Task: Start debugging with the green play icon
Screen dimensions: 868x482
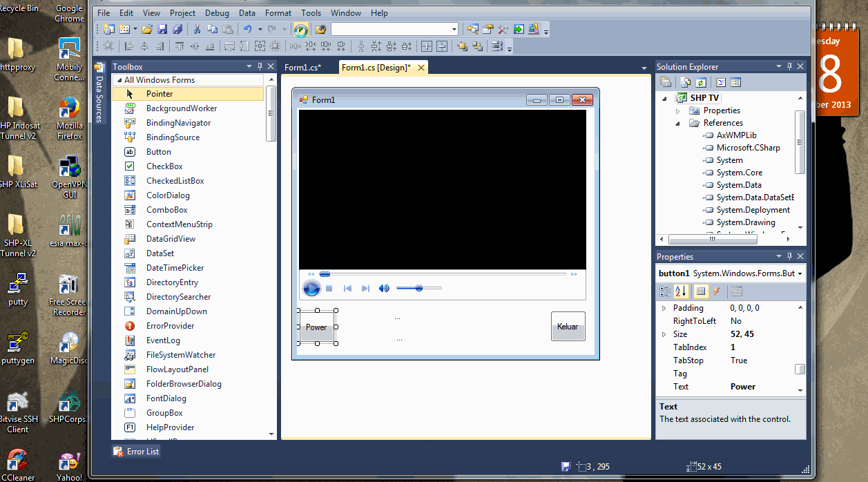Action: pyautogui.click(x=300, y=29)
